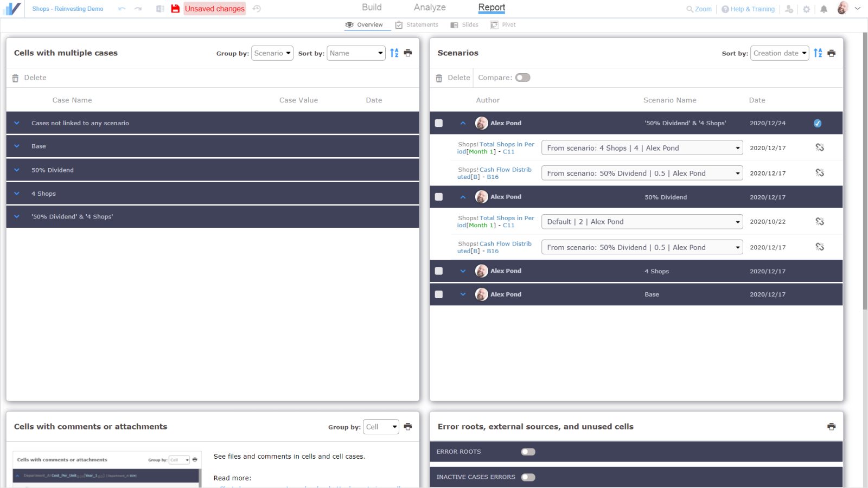Screen dimensions: 868x488
Task: Click the comments panel preview thumbnail
Action: [x=107, y=469]
